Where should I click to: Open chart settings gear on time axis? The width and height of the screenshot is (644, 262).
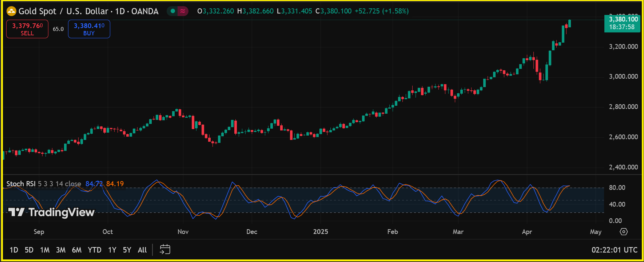click(624, 232)
